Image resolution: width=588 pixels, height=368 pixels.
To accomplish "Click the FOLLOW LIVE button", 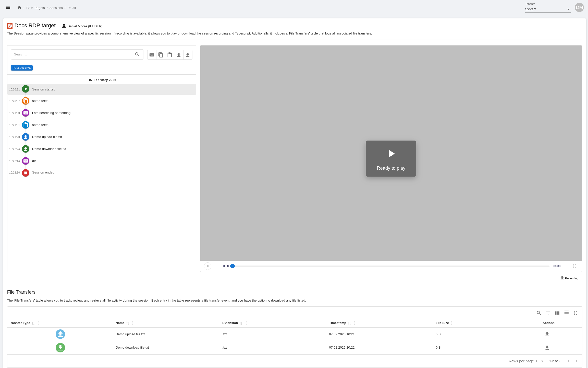I will pyautogui.click(x=22, y=68).
